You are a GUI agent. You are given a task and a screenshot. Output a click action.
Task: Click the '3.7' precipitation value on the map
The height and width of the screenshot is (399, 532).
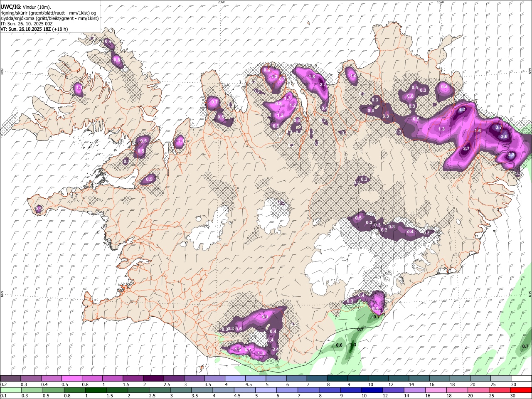(x=499, y=128)
